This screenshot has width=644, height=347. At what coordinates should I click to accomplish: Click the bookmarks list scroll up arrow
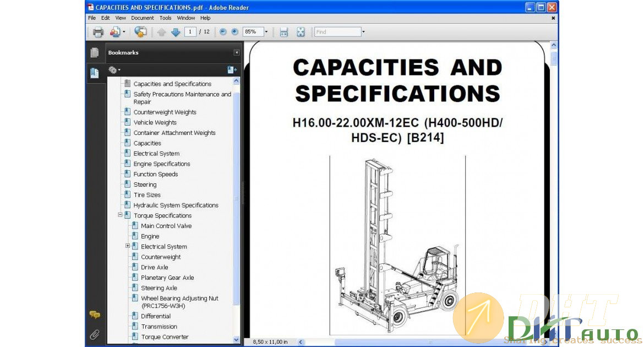coord(236,81)
